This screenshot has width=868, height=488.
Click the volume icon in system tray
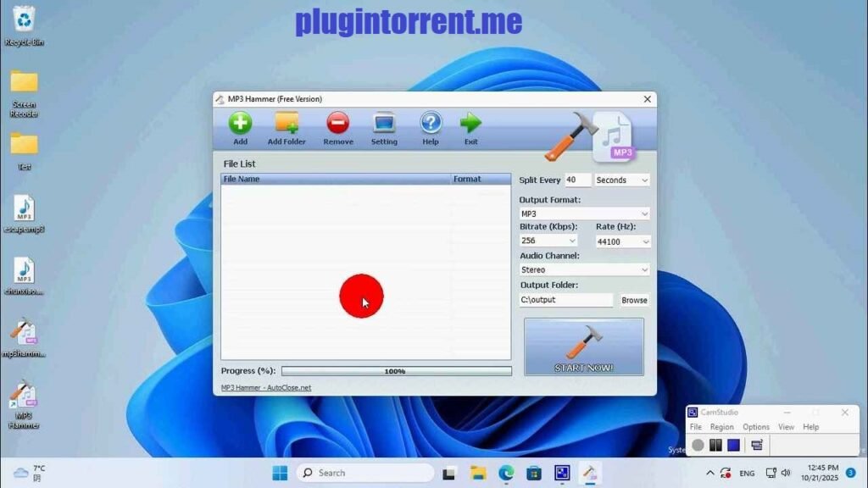(786, 473)
